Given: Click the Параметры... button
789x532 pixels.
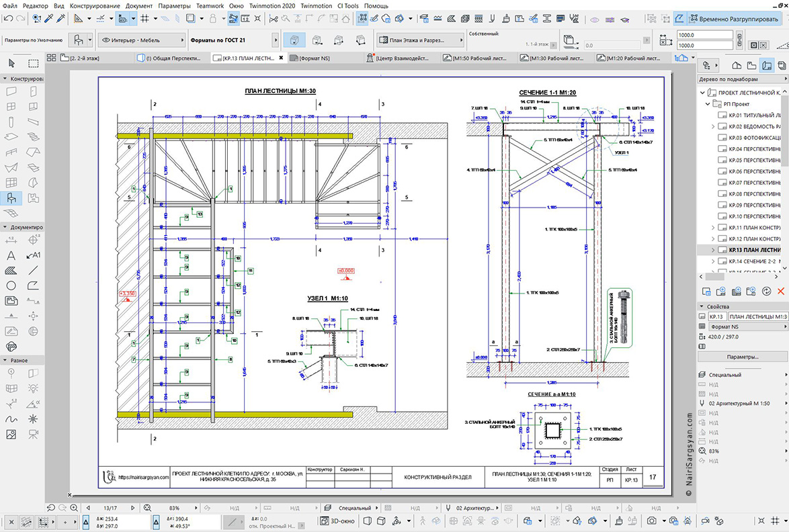Looking at the screenshot, I should coord(742,357).
